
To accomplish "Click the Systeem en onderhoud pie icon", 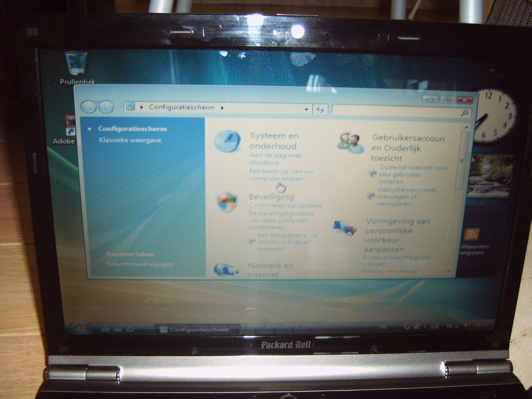I will (x=227, y=141).
